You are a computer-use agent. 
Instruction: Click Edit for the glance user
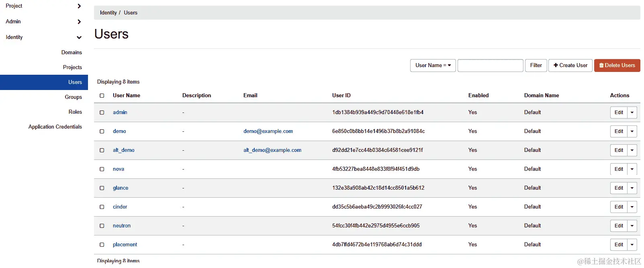coord(619,188)
